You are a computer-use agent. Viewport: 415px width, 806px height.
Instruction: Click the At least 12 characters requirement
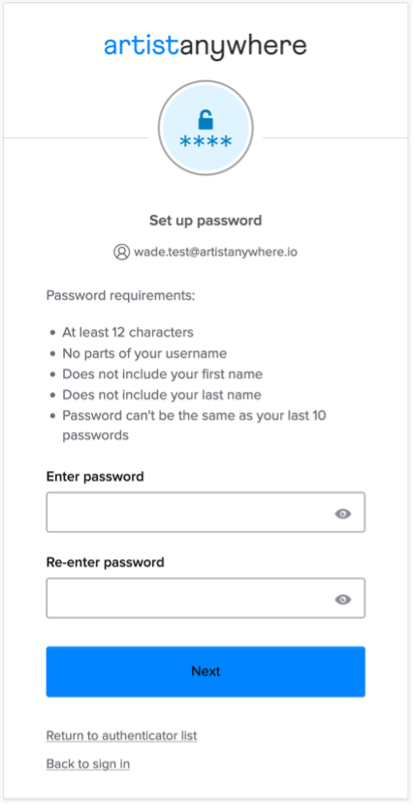128,333
